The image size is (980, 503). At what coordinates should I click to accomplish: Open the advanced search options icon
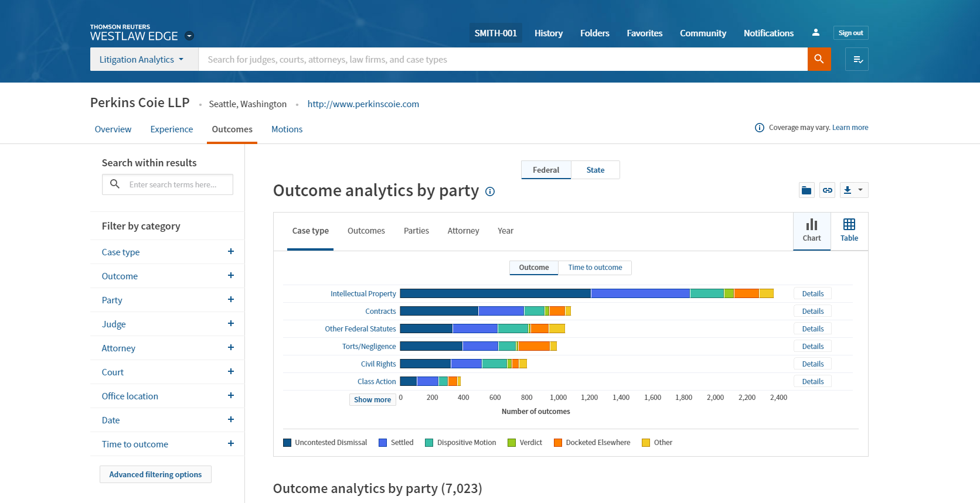(x=857, y=59)
